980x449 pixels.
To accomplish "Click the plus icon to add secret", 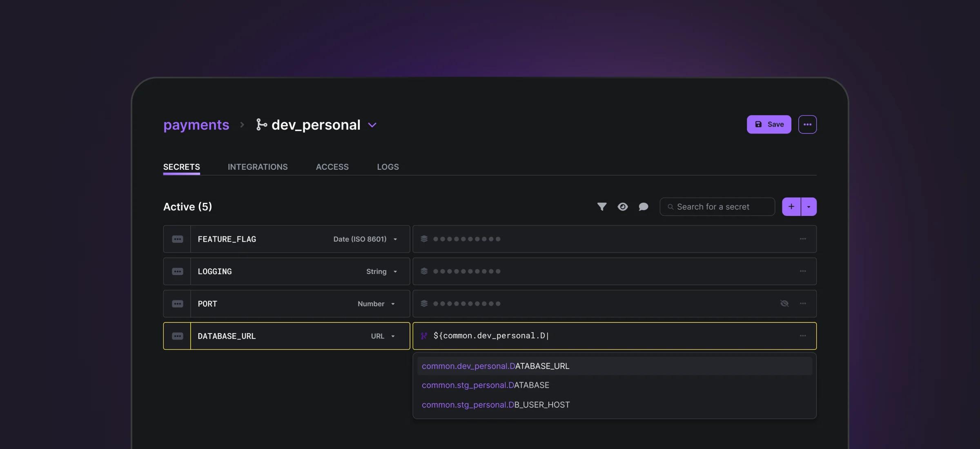I will pos(791,207).
